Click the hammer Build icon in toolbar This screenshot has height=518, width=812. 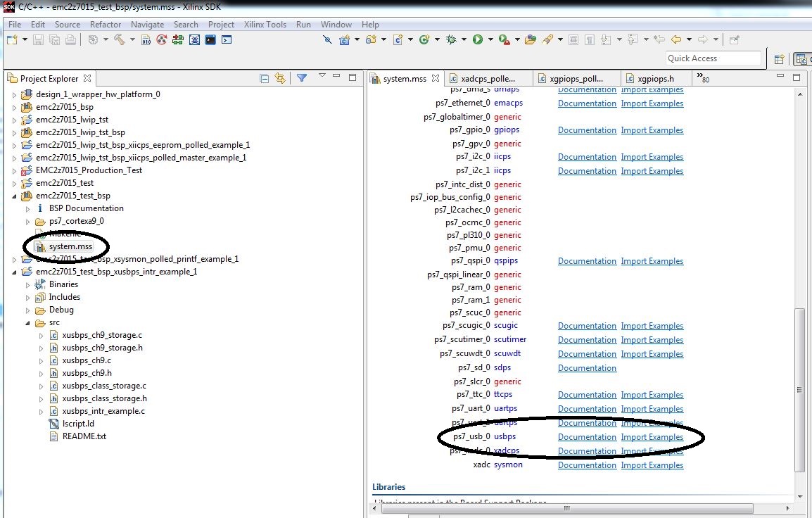[120, 40]
